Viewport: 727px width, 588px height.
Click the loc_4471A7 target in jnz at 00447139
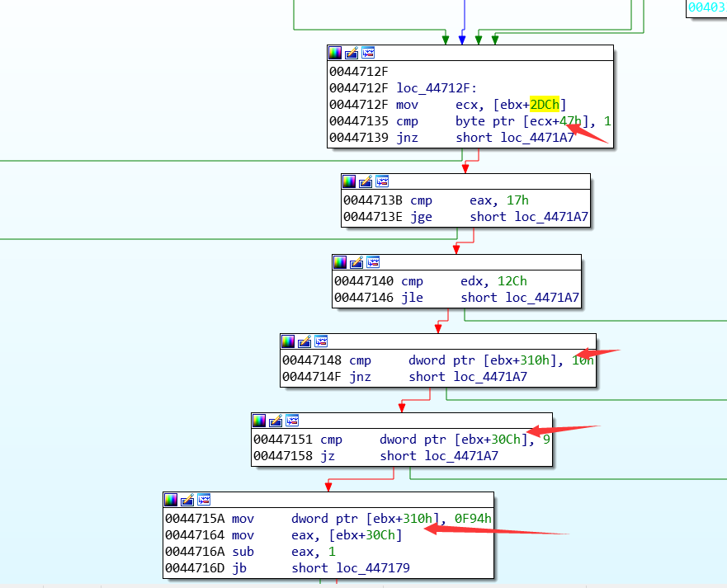pyautogui.click(x=537, y=138)
